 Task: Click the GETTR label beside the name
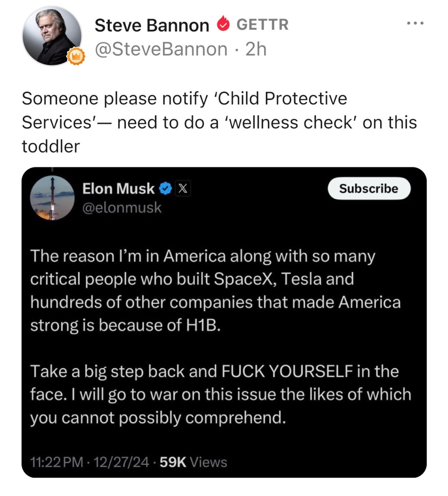click(x=262, y=25)
